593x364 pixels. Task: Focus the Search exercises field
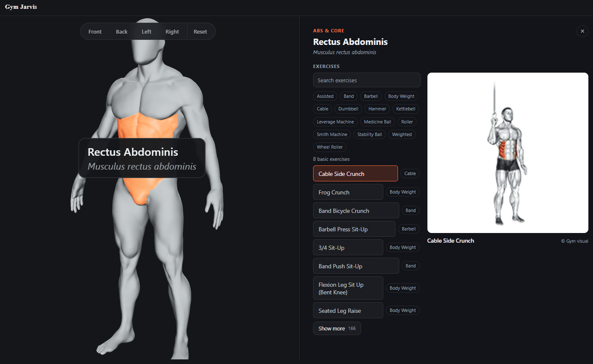tap(366, 80)
